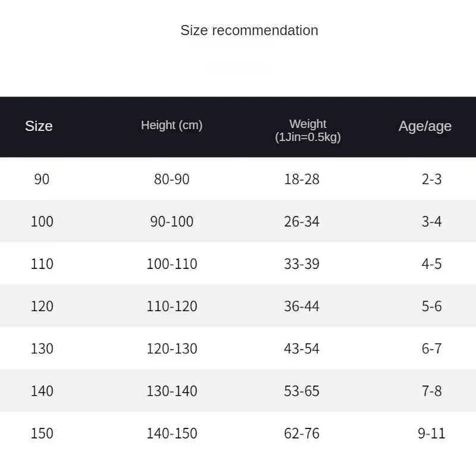
Task: Select size 150 in the table
Action: coord(42,433)
